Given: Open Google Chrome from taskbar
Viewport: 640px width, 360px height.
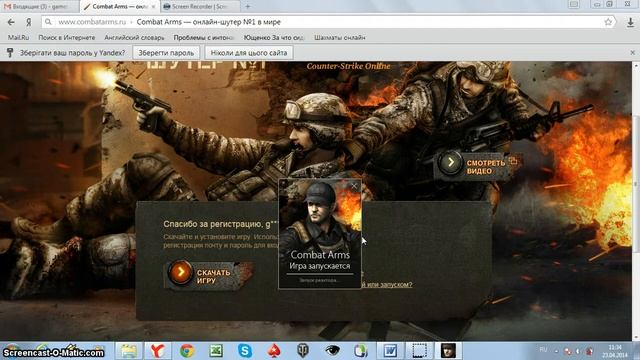Looking at the screenshot, I should click(x=187, y=351).
